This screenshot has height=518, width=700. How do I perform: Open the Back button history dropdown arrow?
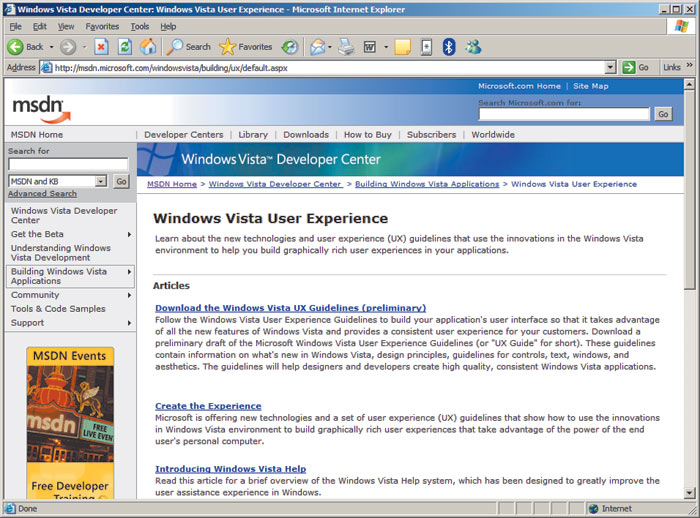click(x=51, y=47)
